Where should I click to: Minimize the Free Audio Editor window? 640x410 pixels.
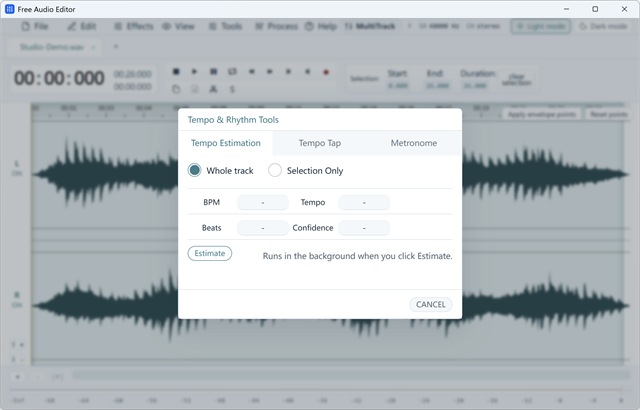tap(566, 9)
